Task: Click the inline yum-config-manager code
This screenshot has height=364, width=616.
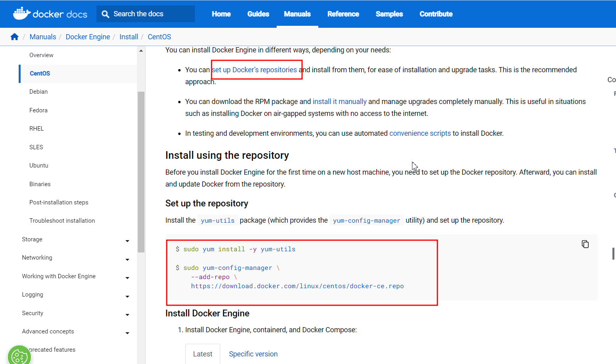Action: coord(366,221)
